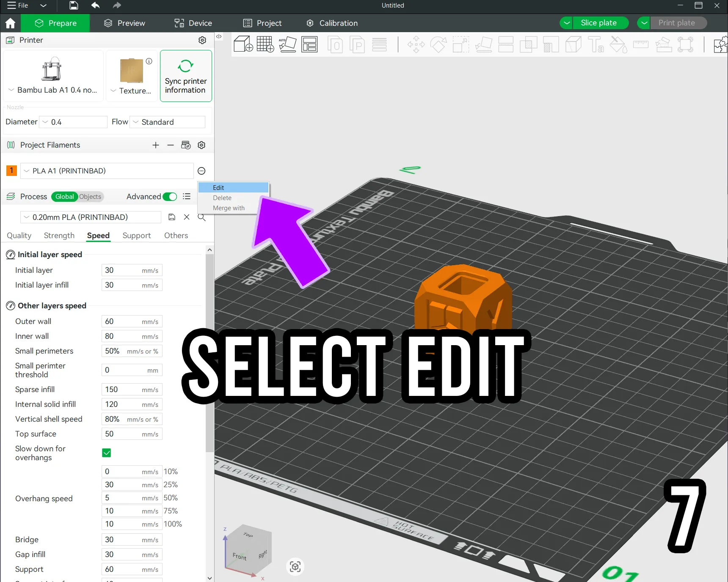Click the add filament plus icon
728x582 pixels.
point(156,145)
